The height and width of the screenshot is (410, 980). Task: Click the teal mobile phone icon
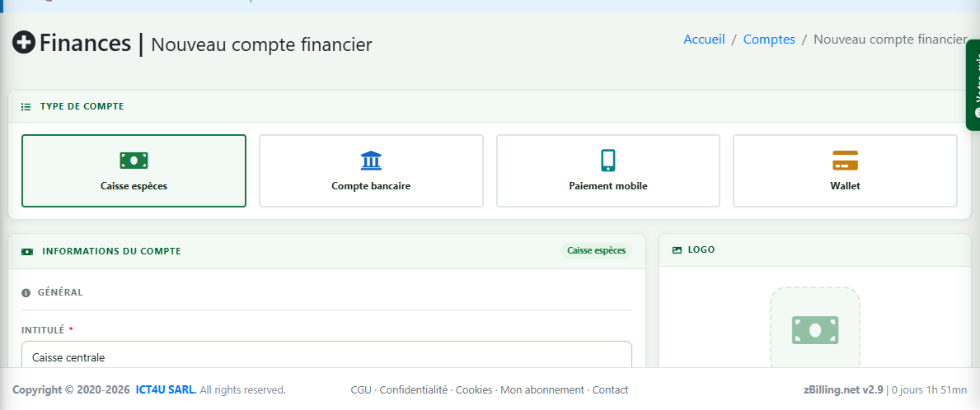[607, 161]
